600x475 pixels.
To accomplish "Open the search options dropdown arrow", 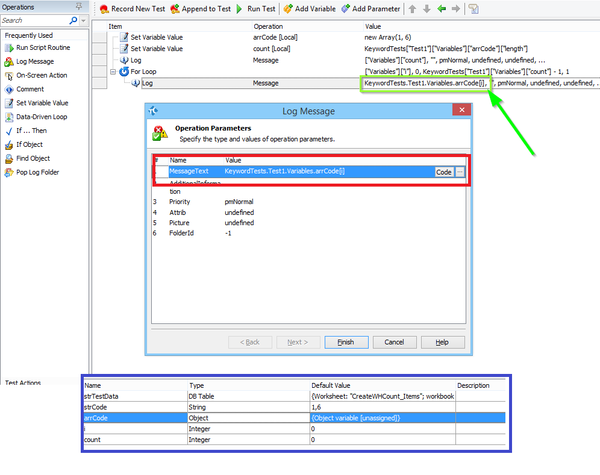I will point(83,20).
